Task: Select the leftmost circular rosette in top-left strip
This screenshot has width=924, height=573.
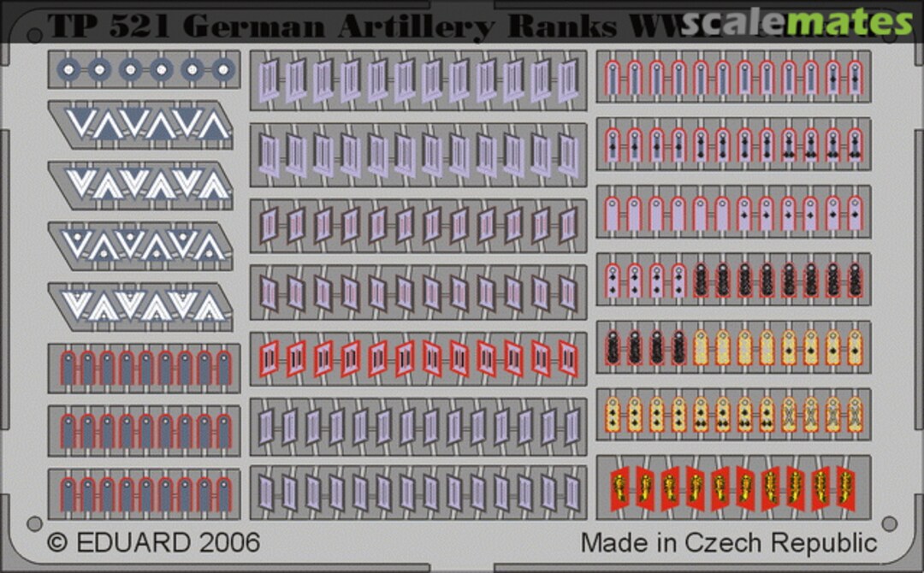Action: pyautogui.click(x=68, y=69)
